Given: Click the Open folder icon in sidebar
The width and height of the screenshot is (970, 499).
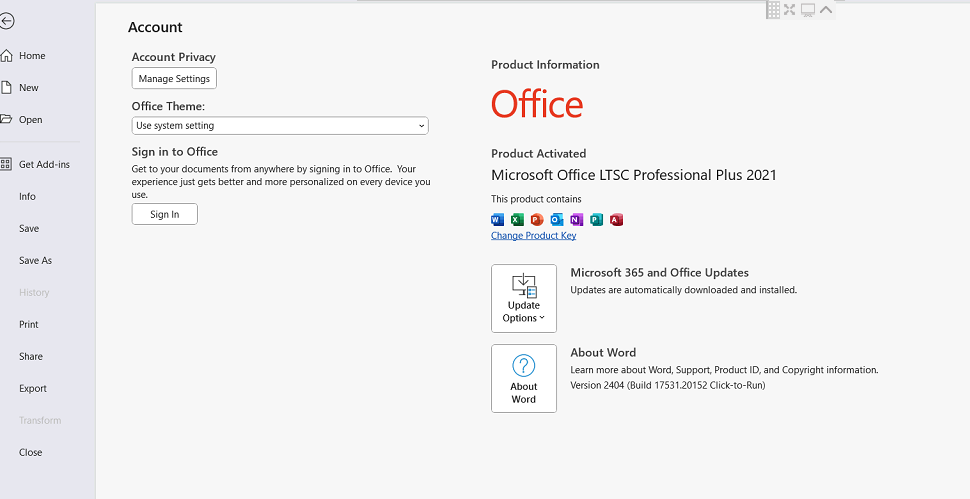Looking at the screenshot, I should point(6,119).
